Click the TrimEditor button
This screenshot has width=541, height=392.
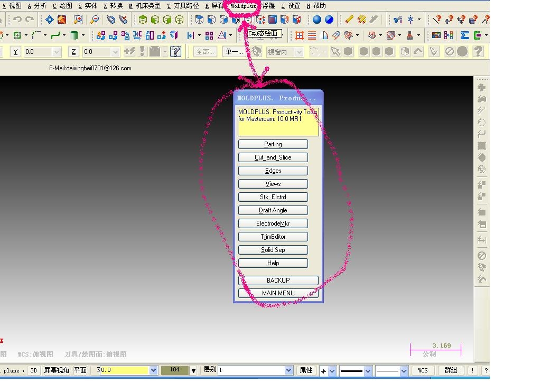(x=273, y=237)
